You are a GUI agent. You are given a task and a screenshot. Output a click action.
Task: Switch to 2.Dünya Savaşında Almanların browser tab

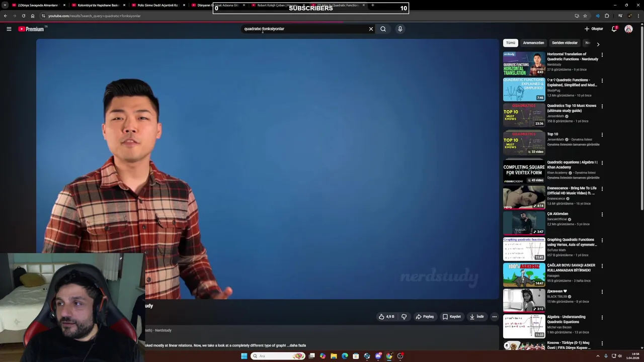tap(38, 5)
